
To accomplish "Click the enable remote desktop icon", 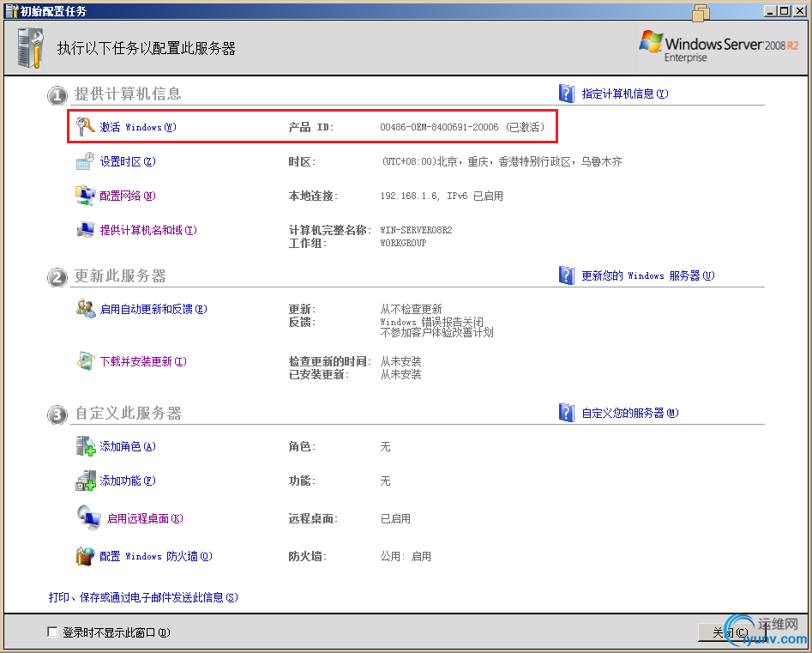I will [88, 517].
